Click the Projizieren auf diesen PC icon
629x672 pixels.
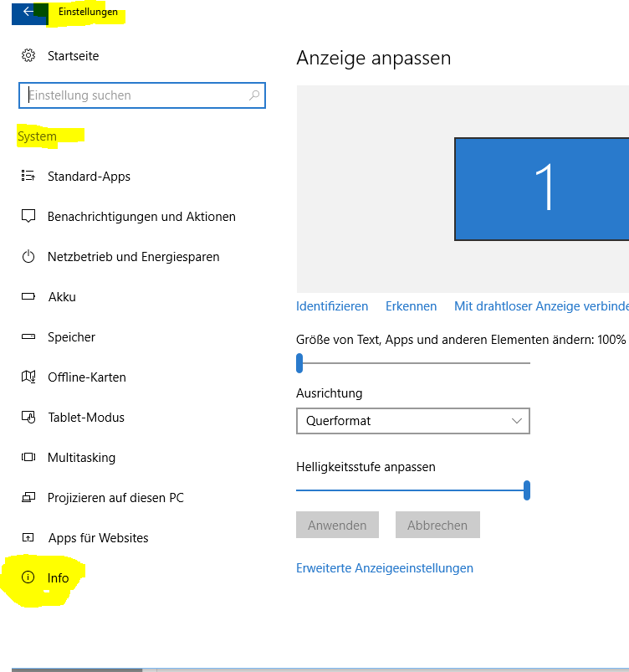coord(28,497)
